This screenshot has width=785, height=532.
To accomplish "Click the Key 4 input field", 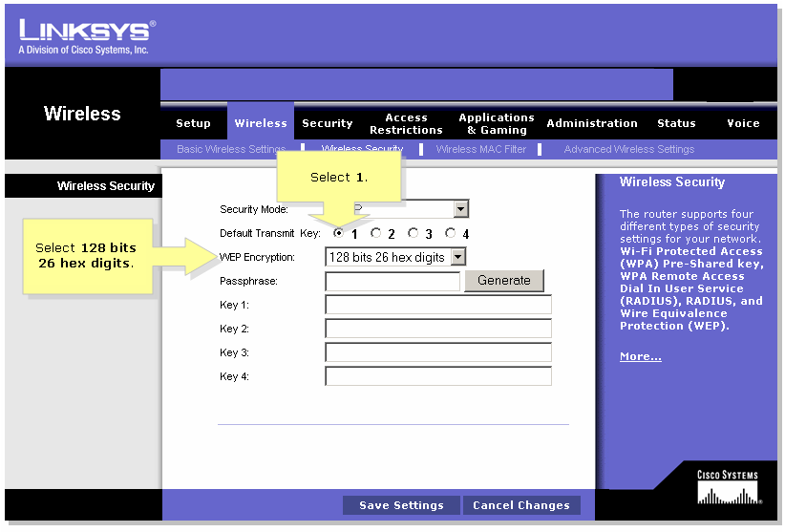I will (438, 376).
